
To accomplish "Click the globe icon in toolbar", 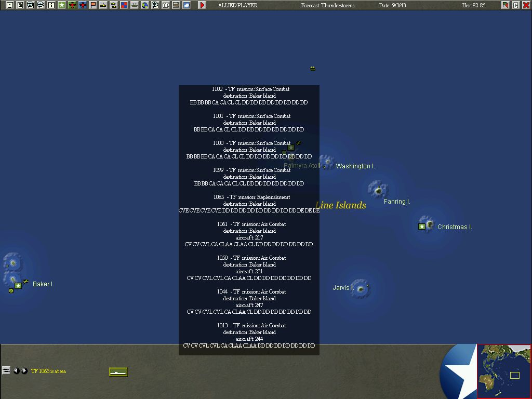I will tap(145, 5).
